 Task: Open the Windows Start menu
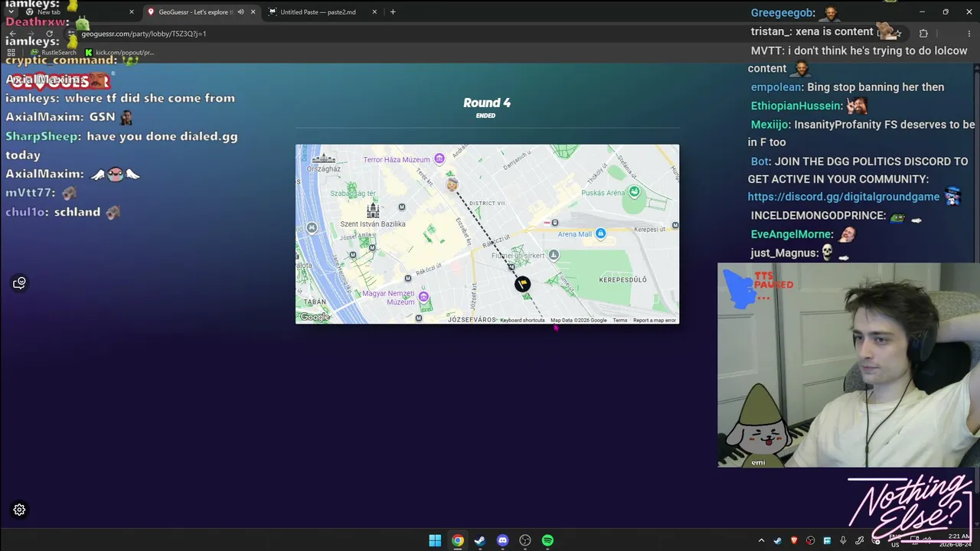(x=435, y=540)
